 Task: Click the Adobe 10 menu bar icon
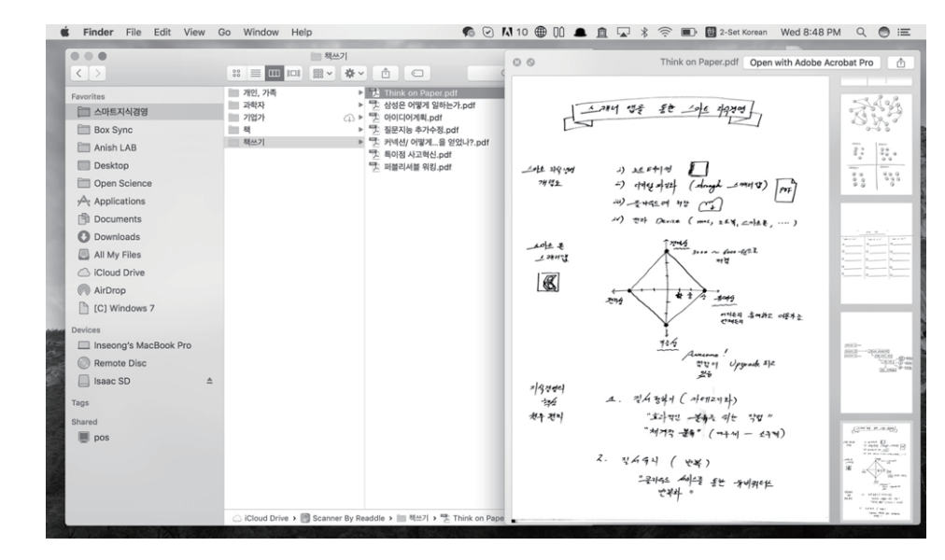[515, 33]
